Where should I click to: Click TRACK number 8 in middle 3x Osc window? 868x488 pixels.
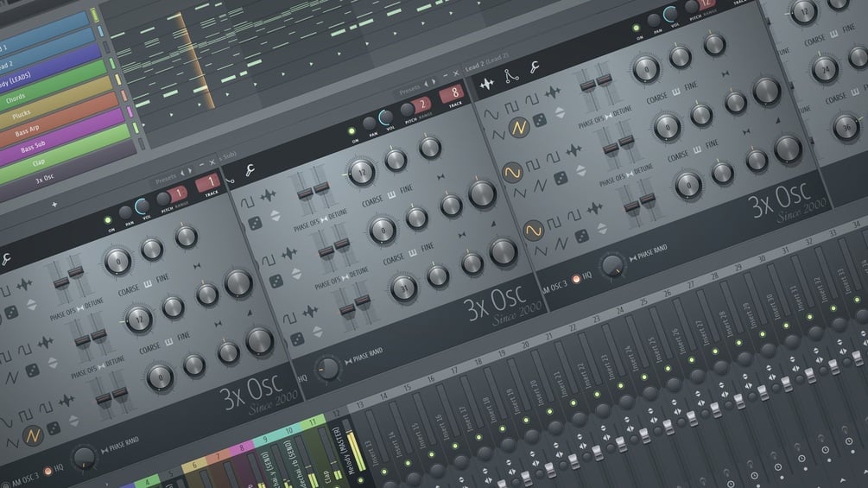[453, 94]
